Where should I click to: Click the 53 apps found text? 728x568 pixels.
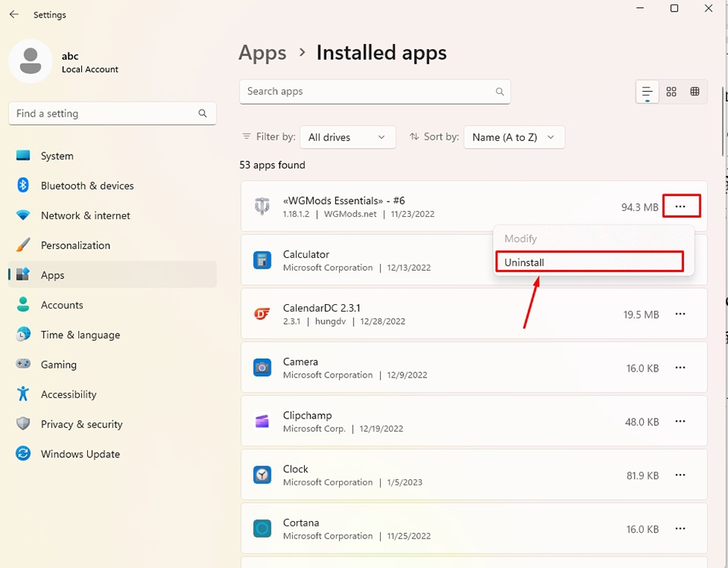(x=272, y=165)
